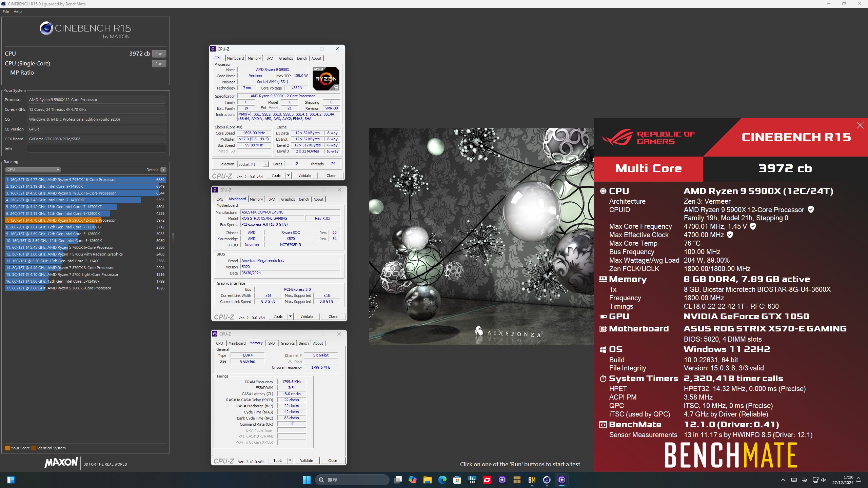
Task: Switch to SPD tab in top CPU-Z window
Action: (270, 58)
